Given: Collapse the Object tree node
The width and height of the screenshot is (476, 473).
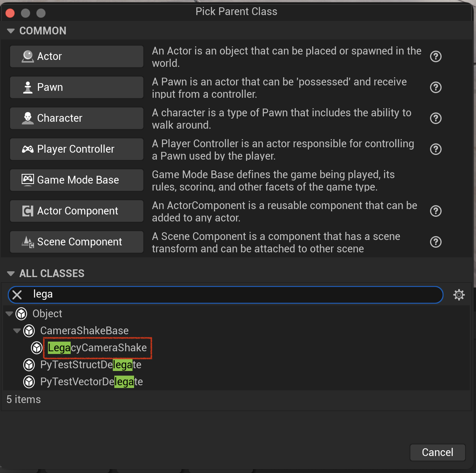Looking at the screenshot, I should [9, 314].
